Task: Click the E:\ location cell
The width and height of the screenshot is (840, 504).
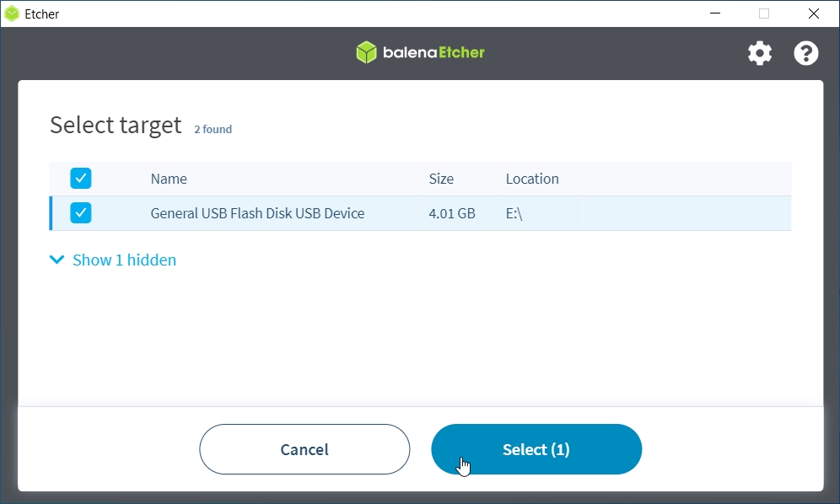Action: point(514,213)
